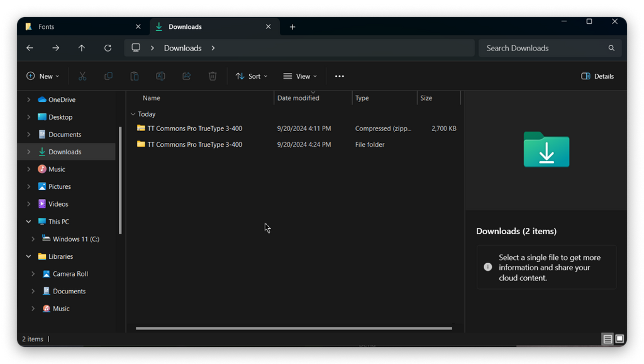Switch to large thumbnails view layout
This screenshot has height=364, width=644.
click(619, 339)
